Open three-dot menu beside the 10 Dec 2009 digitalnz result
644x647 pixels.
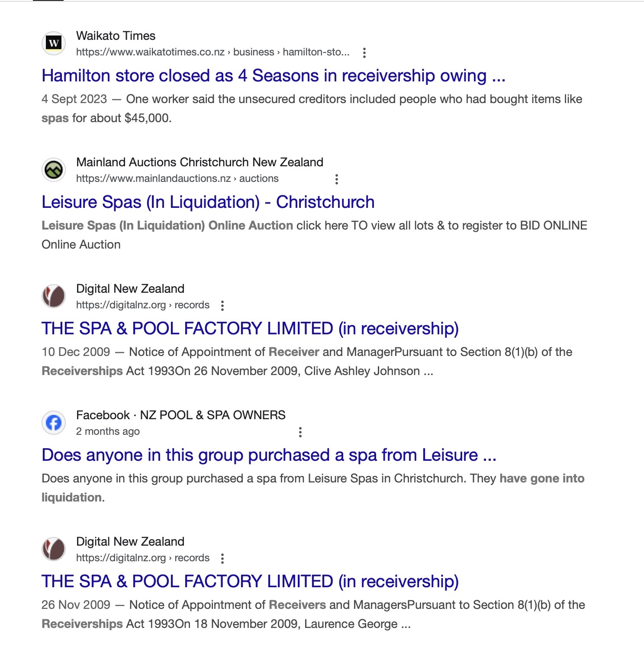(222, 305)
